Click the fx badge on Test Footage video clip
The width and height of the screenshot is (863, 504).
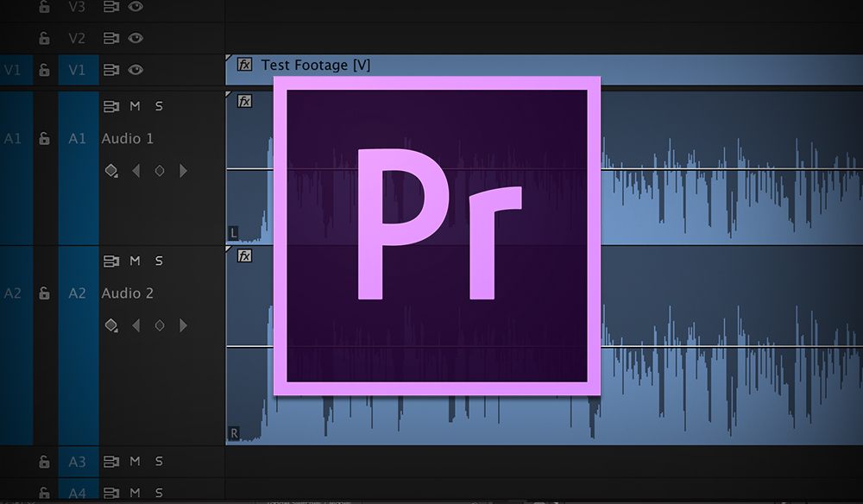[x=245, y=65]
